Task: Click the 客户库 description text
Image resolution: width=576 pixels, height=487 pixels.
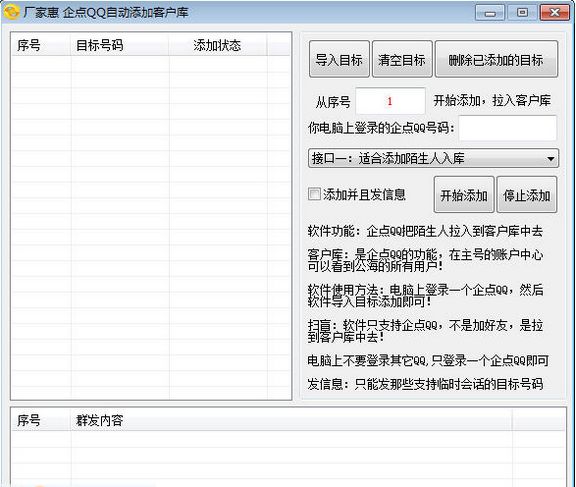Action: [x=425, y=260]
